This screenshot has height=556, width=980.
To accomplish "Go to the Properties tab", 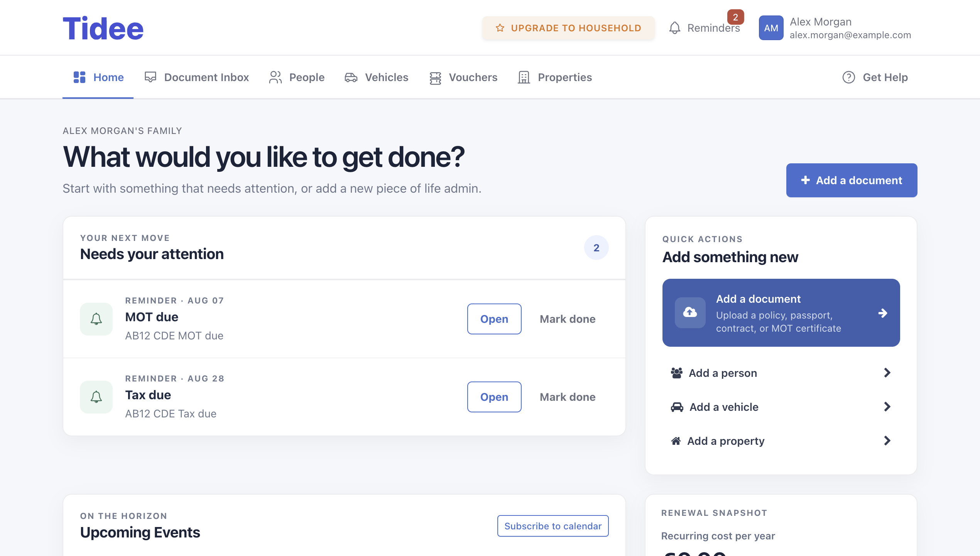I will tap(555, 77).
